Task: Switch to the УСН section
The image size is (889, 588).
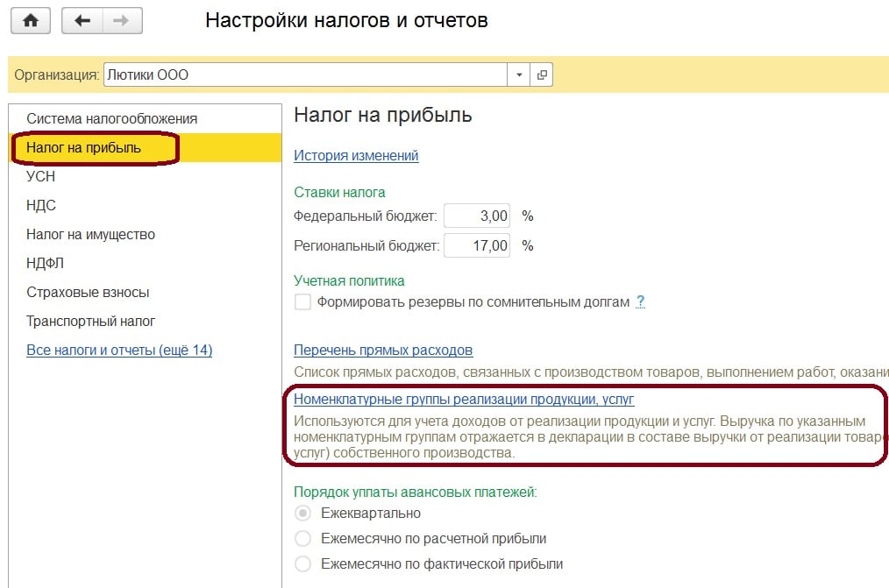Action: tap(41, 177)
